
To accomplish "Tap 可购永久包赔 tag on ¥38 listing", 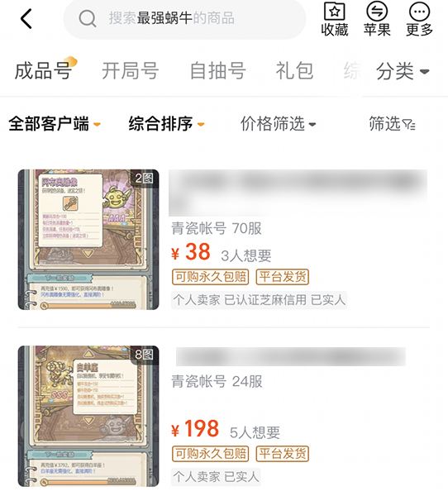I will pos(211,277).
